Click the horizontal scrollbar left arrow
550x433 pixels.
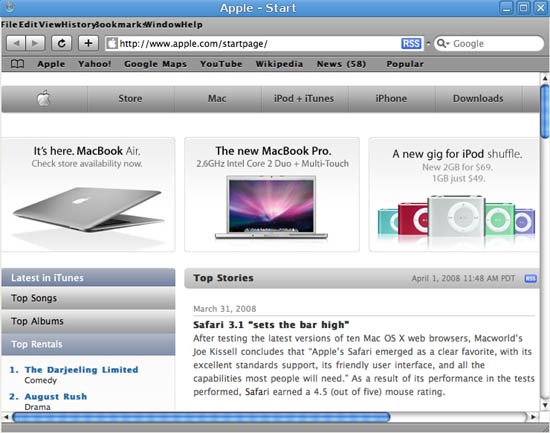tap(6, 417)
